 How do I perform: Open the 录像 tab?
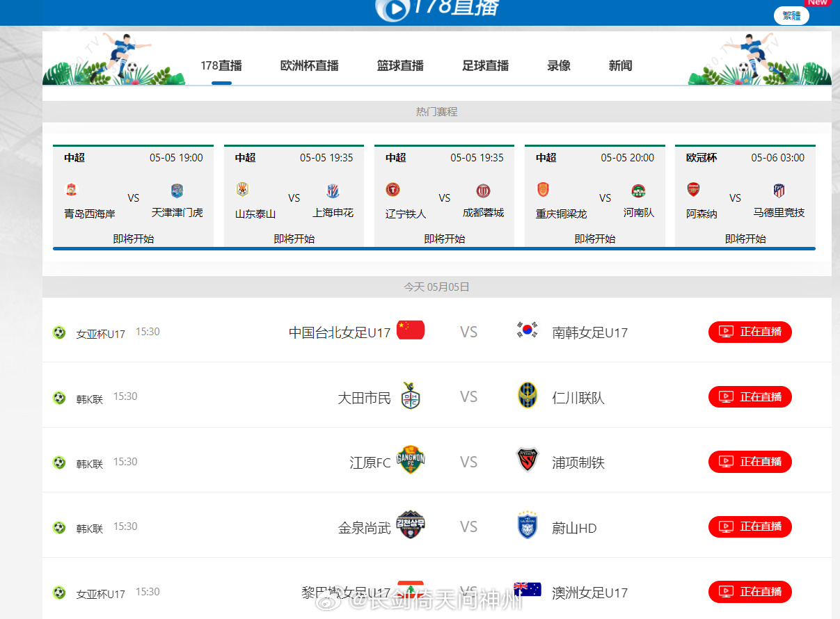[x=559, y=65]
